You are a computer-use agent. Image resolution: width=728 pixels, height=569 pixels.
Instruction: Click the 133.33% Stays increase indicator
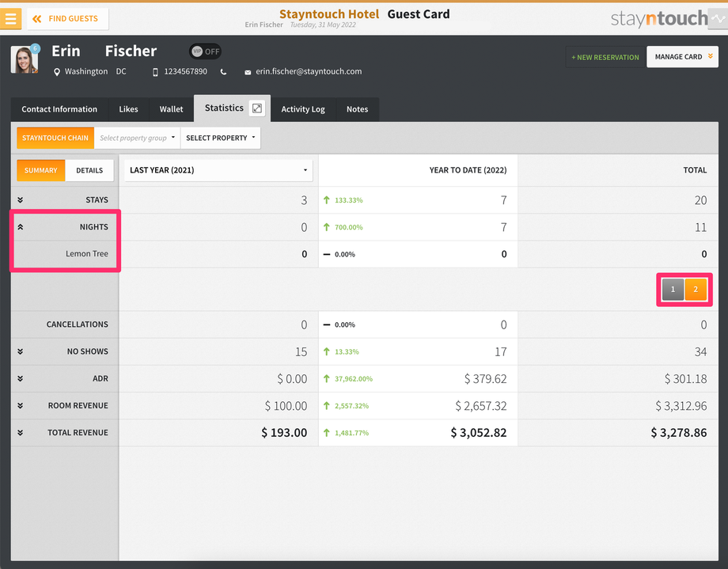tap(343, 200)
